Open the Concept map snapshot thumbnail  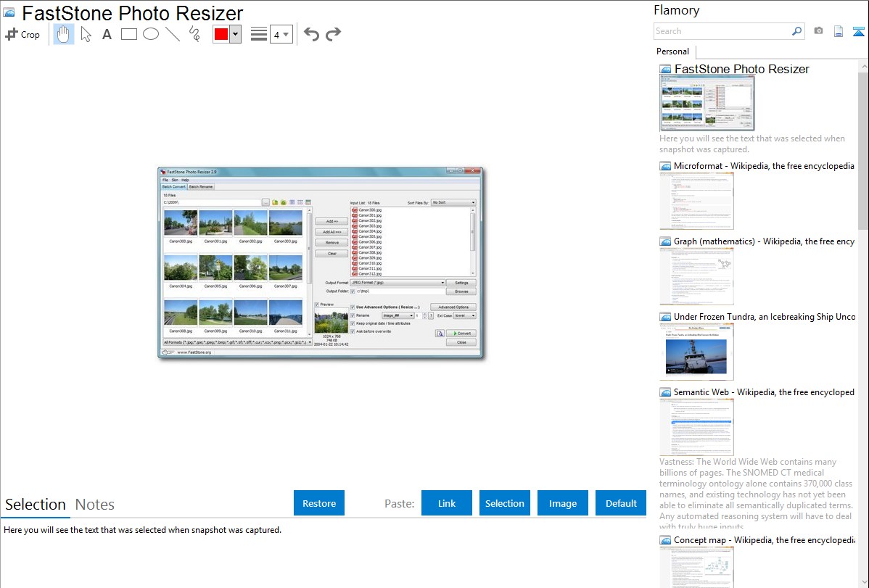pos(696,567)
